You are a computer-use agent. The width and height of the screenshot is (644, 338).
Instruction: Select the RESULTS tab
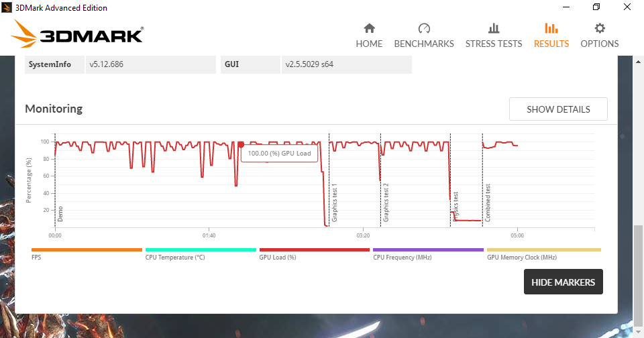click(x=551, y=36)
